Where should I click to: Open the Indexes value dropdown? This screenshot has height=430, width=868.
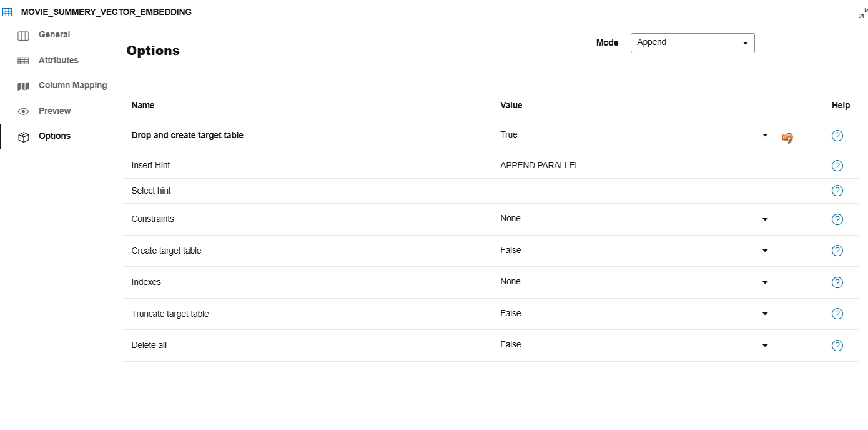coord(765,282)
